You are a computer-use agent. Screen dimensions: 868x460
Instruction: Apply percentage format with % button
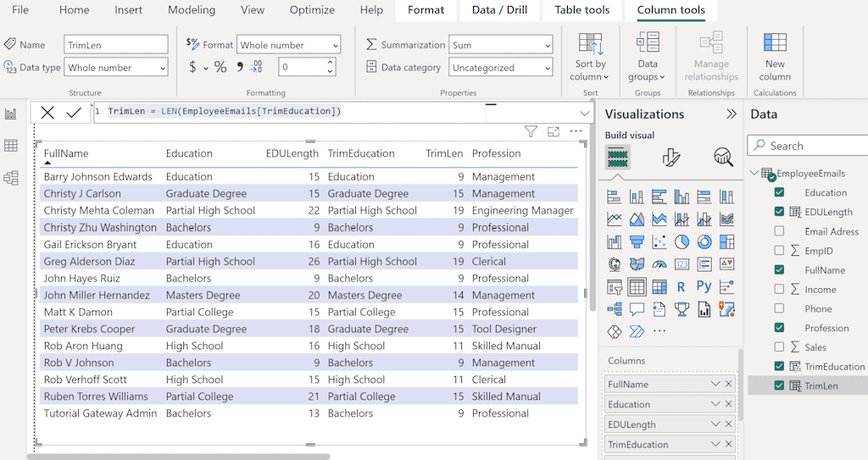pos(220,68)
